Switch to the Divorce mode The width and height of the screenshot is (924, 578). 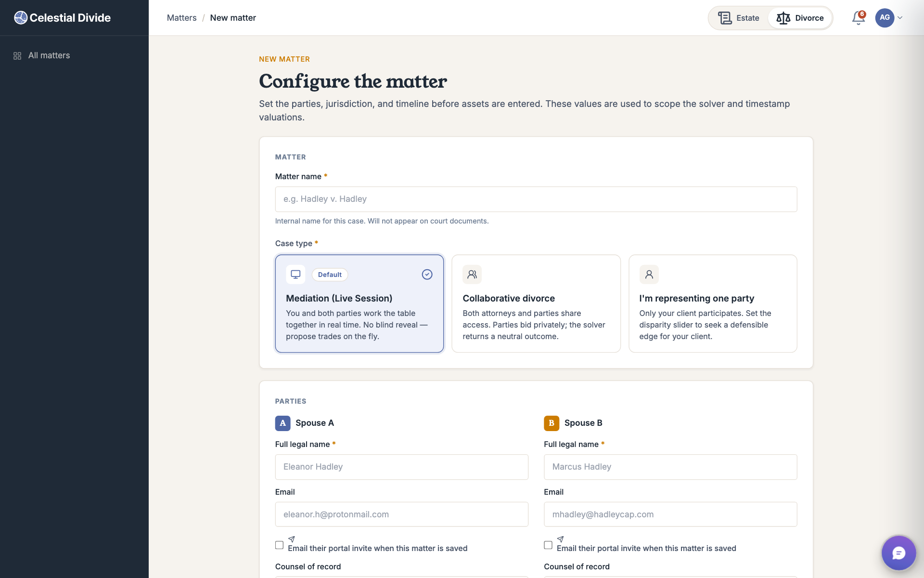(x=800, y=18)
